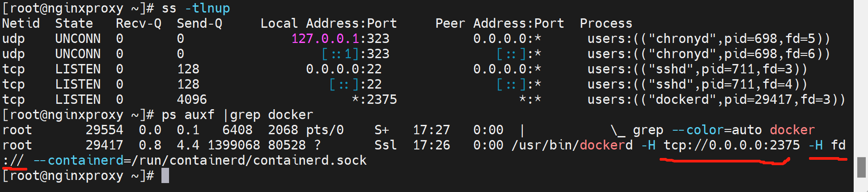Click the --containerd socket path argument
This screenshot has height=192, width=868.
(200, 160)
